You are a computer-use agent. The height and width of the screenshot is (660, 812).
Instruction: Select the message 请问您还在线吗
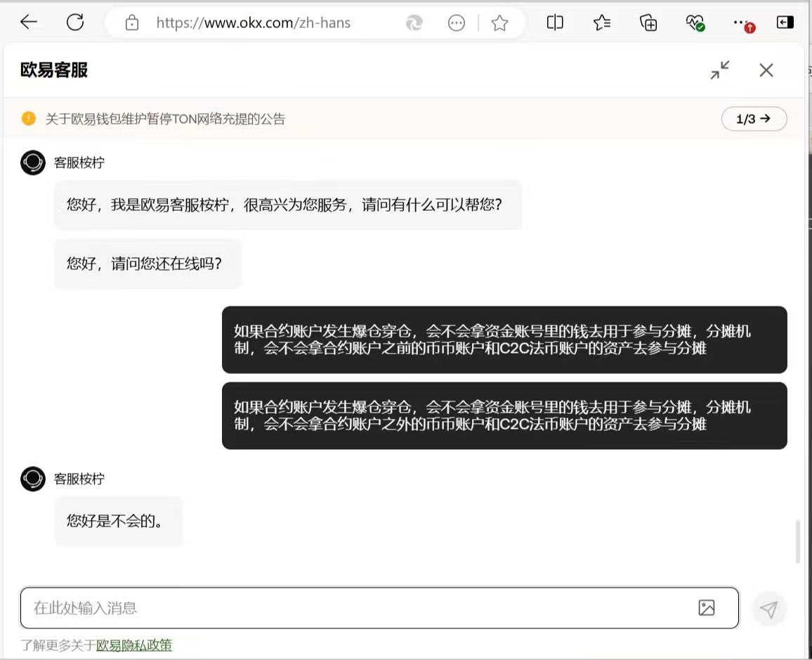(x=148, y=264)
